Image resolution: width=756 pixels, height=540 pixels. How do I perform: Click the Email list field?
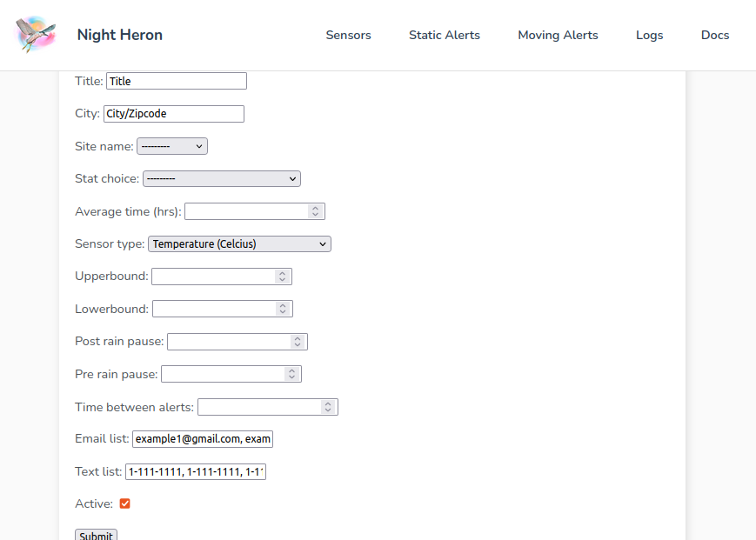click(202, 438)
